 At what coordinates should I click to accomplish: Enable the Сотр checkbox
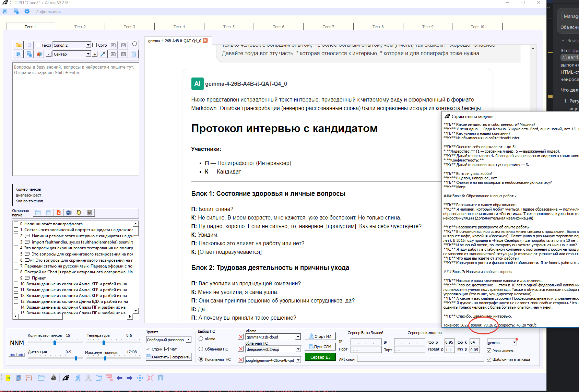coord(95,45)
